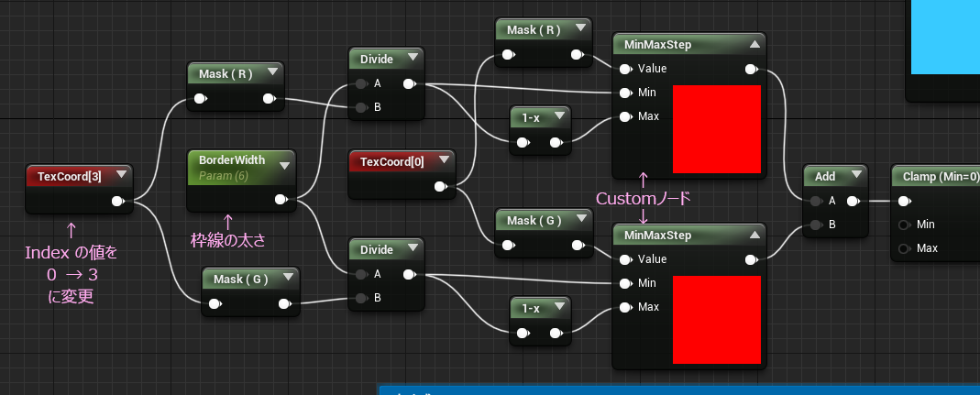This screenshot has height=395, width=980.
Task: Click input pin of Mask (G) after TexCoord[3]
Action: tap(215, 303)
